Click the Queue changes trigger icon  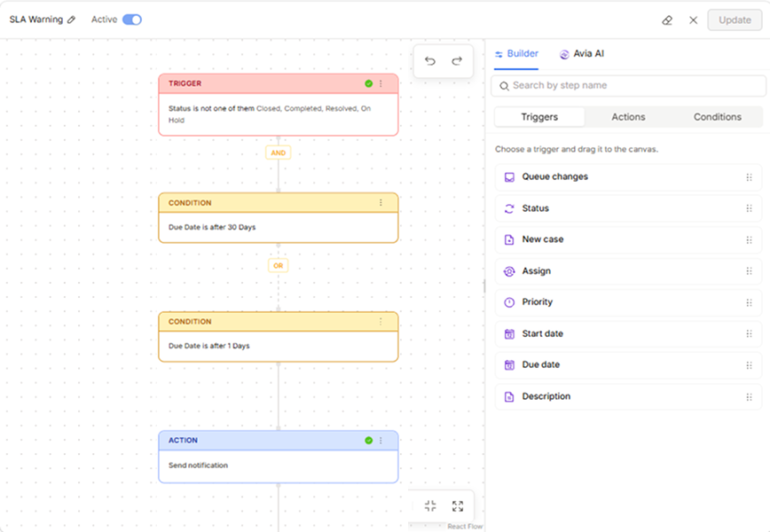pos(509,177)
